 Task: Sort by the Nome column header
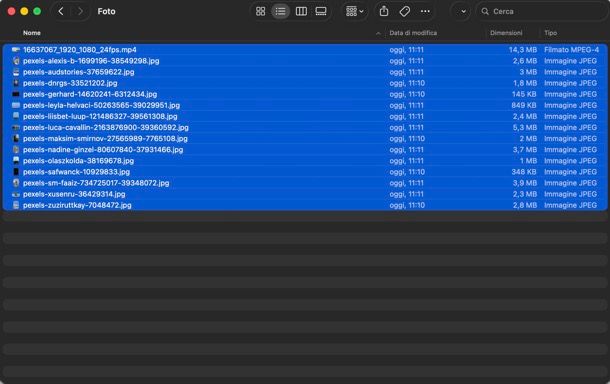(x=32, y=33)
